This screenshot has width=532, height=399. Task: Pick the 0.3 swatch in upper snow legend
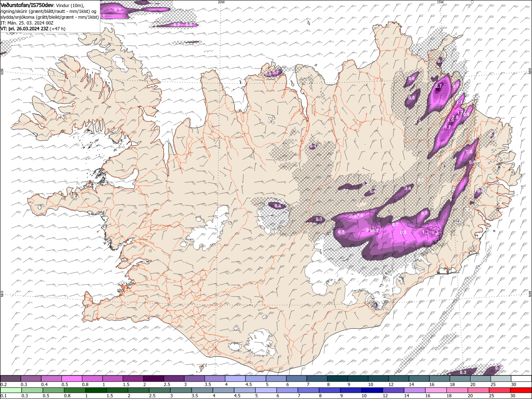click(31, 378)
